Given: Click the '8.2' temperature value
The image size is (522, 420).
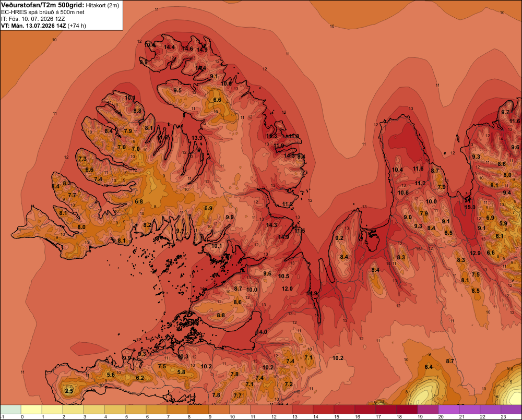Looking at the screenshot, I should [147, 225].
